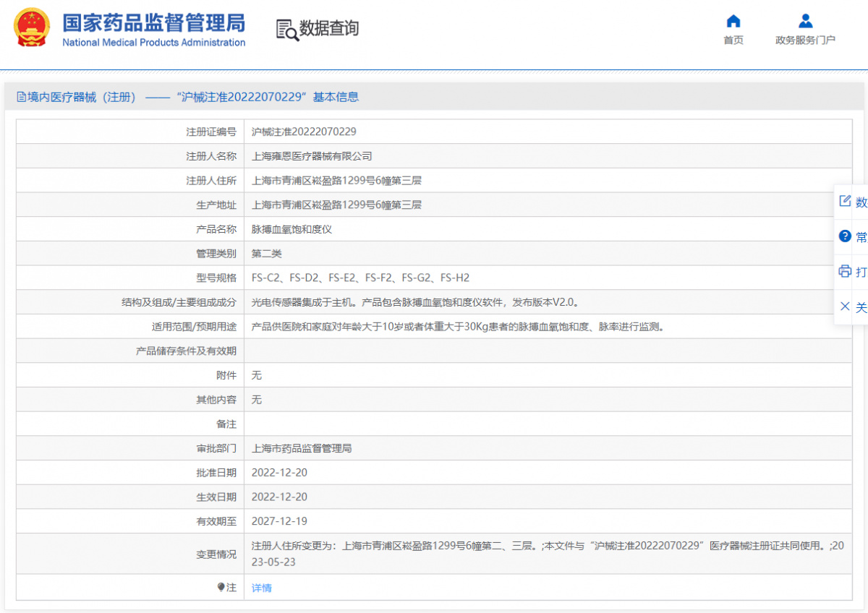The width and height of the screenshot is (868, 613).
Task: Click the X close icon in sidebar
Action: click(x=844, y=306)
